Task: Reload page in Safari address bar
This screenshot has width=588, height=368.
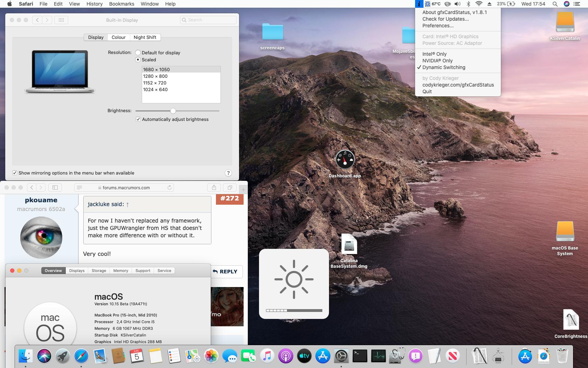Action: coord(169,188)
